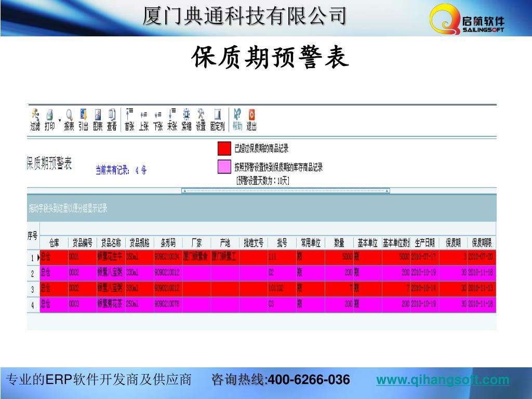Click the group-by drag area banner
This screenshot has height=399, width=532.
[262, 208]
